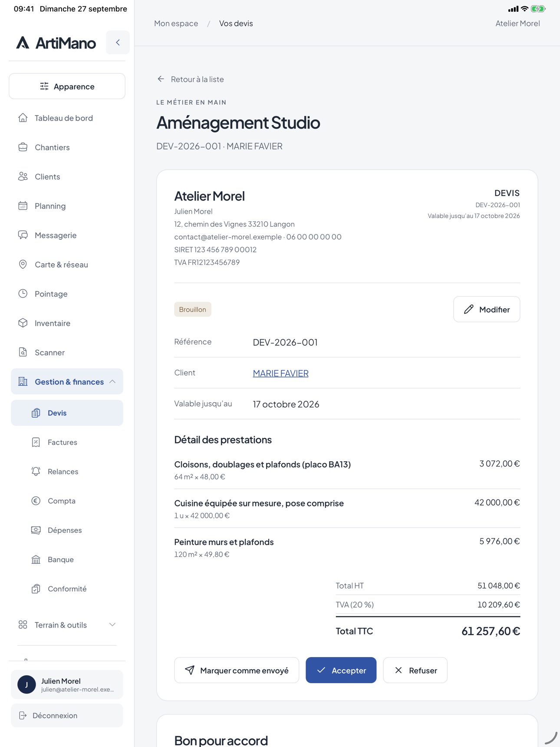Click the Factures receipt icon
560x747 pixels.
[36, 442]
